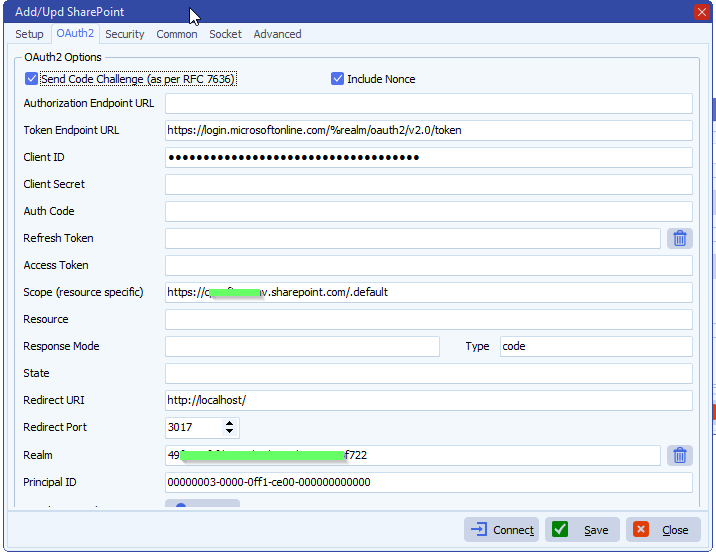Switch to the Socket tab

coord(225,34)
